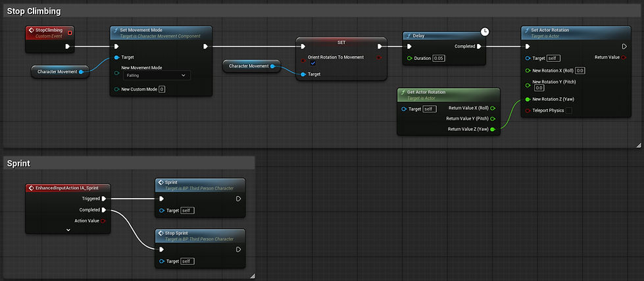Expand the EnhancedInputAction IA_Sprint node's chevron
This screenshot has height=281, width=644.
click(68, 230)
